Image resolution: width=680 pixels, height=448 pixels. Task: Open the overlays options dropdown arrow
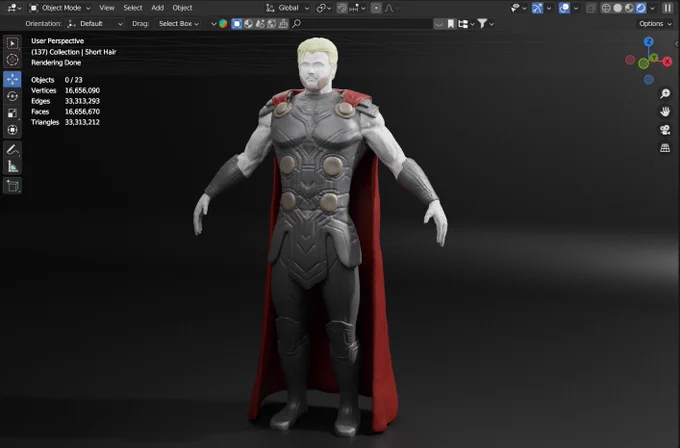click(575, 8)
